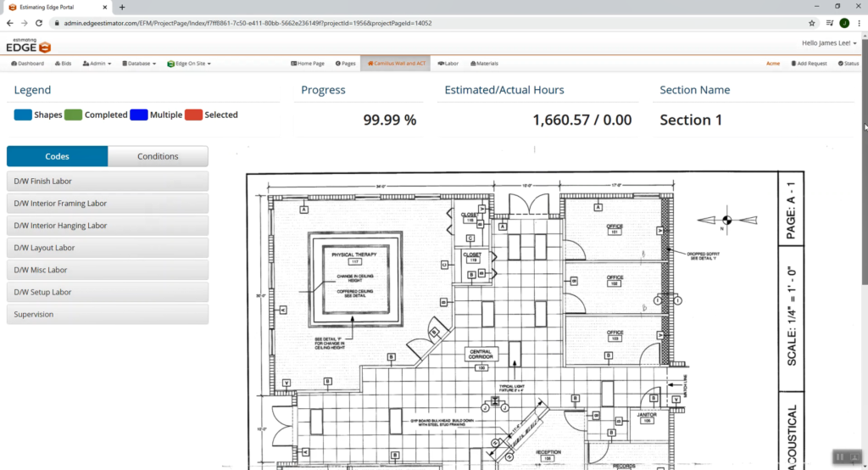The height and width of the screenshot is (470, 868).
Task: Click the north arrow compass symbol
Action: [726, 221]
